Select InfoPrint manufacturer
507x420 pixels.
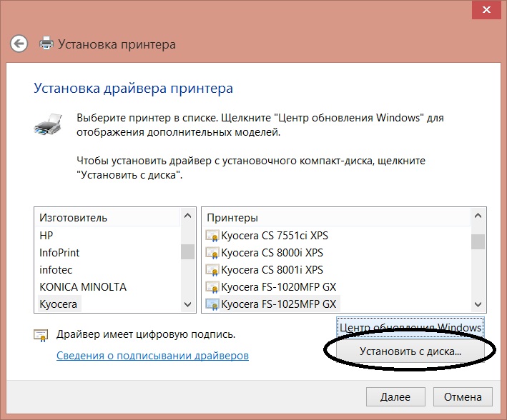59,252
